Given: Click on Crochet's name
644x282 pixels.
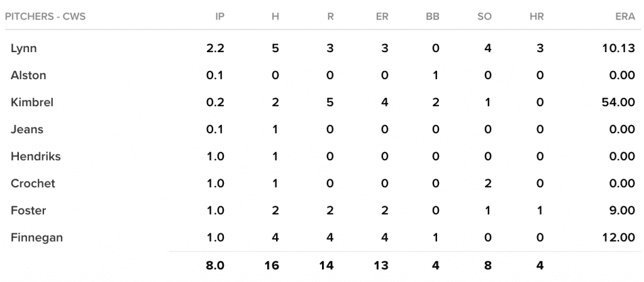Looking at the screenshot, I should coord(33,183).
